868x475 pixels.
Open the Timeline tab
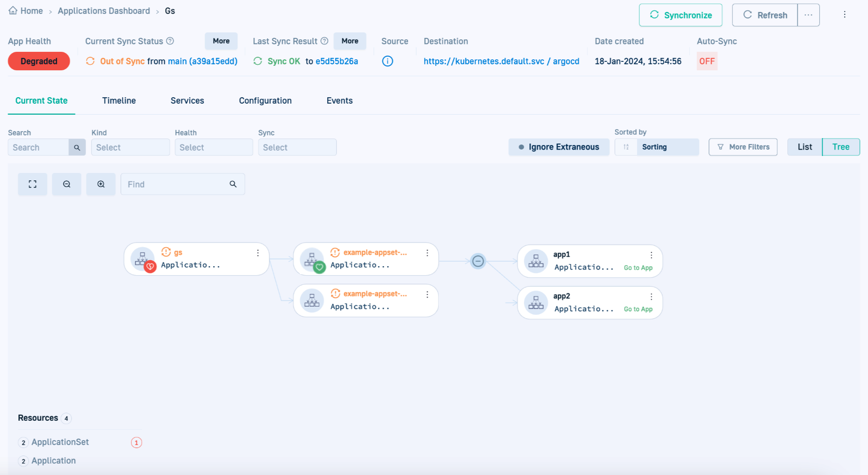pos(119,101)
